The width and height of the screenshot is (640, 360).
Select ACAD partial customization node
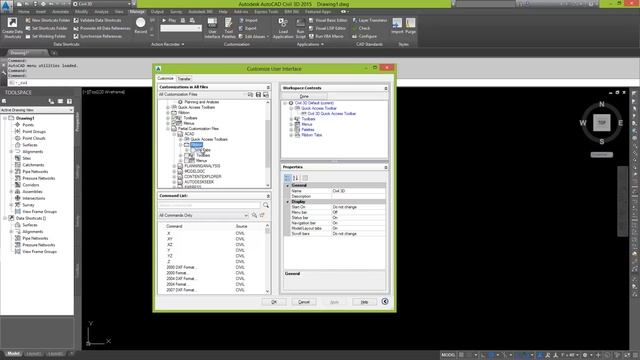(x=189, y=134)
